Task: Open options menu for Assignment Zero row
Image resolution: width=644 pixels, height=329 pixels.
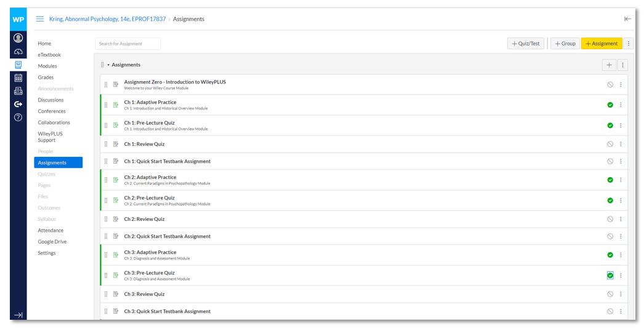Action: [621, 84]
